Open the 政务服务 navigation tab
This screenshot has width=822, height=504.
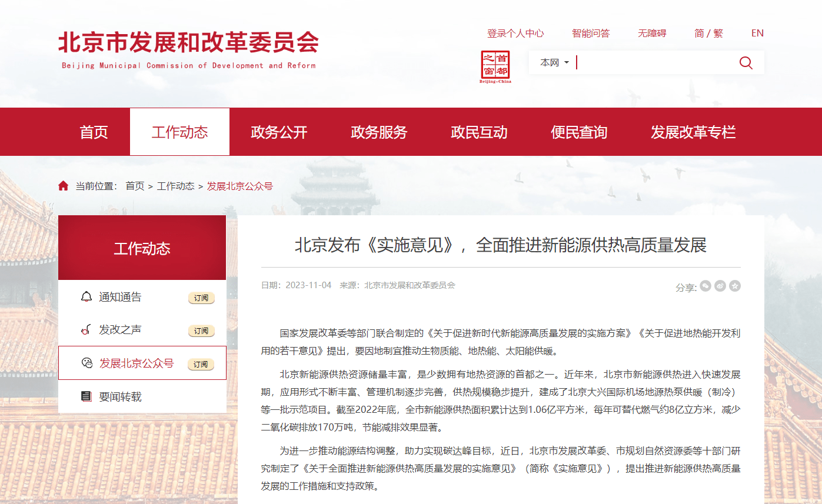click(379, 132)
